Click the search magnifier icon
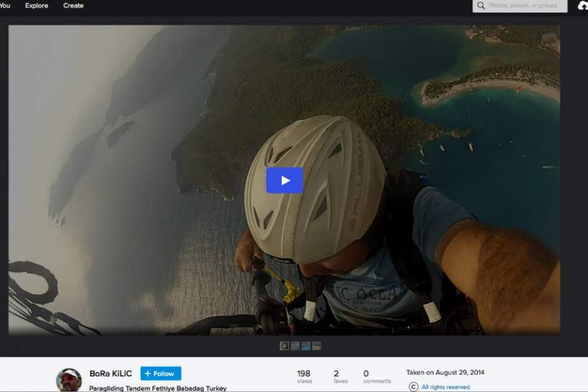The height and width of the screenshot is (392, 588). (481, 6)
